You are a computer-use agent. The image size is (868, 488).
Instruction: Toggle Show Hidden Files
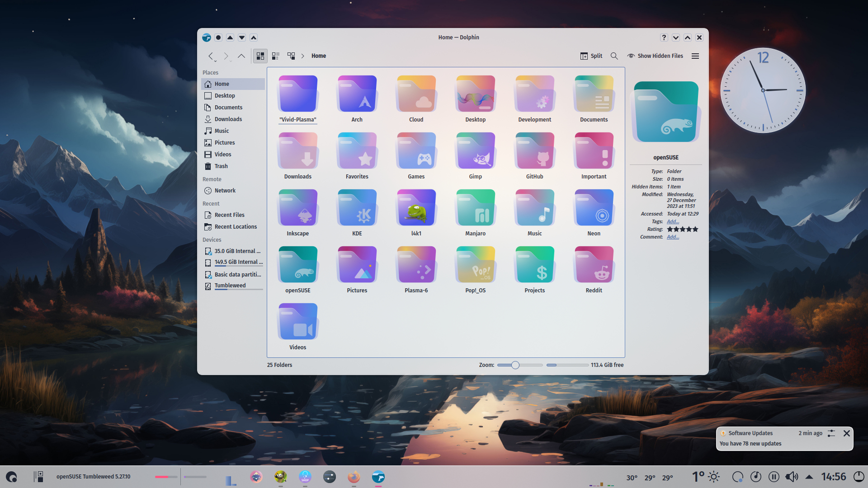point(655,56)
